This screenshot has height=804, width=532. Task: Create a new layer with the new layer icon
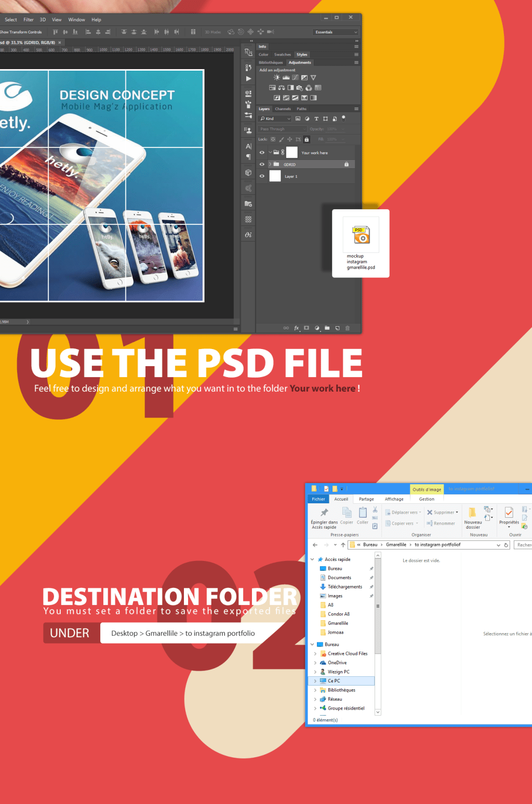(x=338, y=328)
